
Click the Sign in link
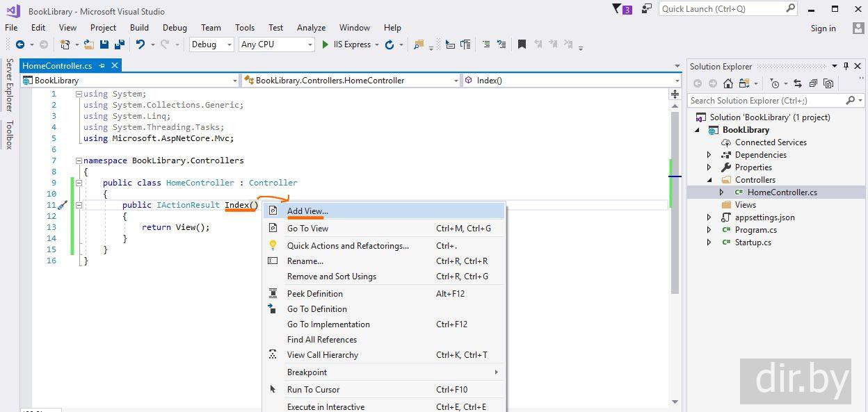[x=823, y=28]
